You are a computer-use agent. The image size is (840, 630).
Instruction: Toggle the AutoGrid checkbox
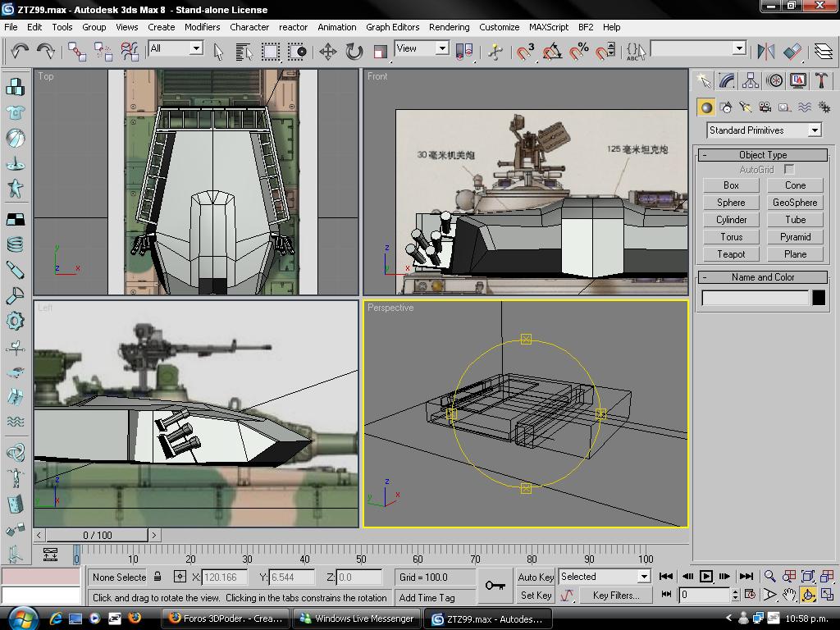click(x=789, y=170)
